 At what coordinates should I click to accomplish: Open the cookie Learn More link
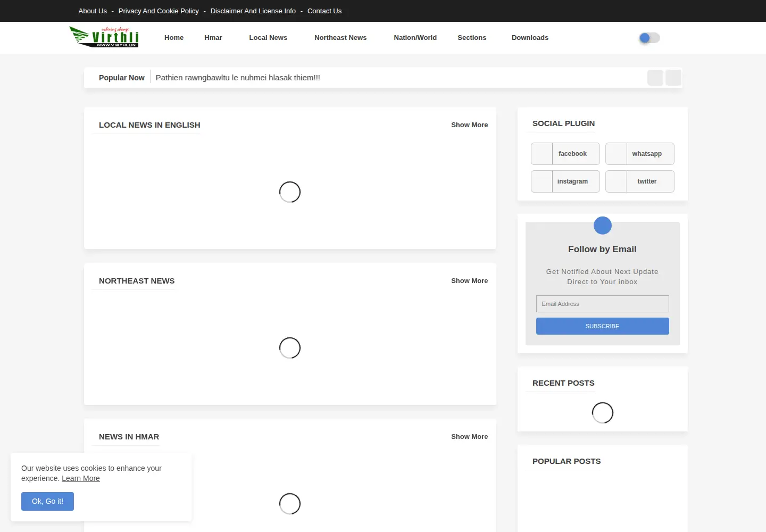tap(81, 478)
